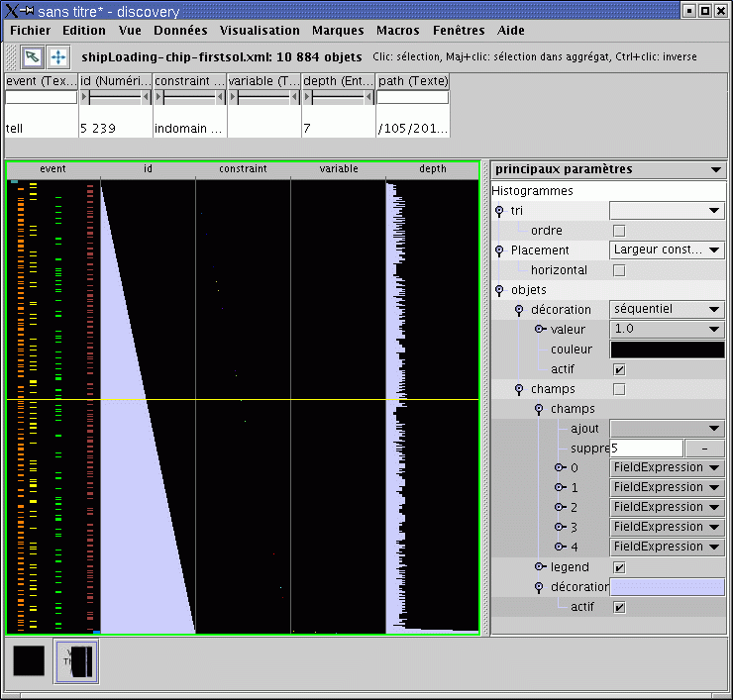Select the arrow selection tool

point(33,56)
